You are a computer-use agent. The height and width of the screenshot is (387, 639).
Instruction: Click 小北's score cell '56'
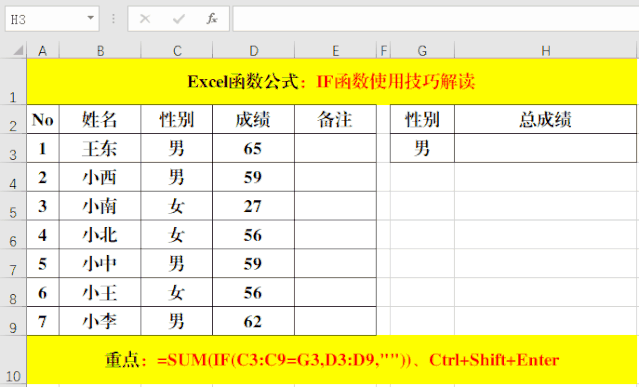pos(253,235)
